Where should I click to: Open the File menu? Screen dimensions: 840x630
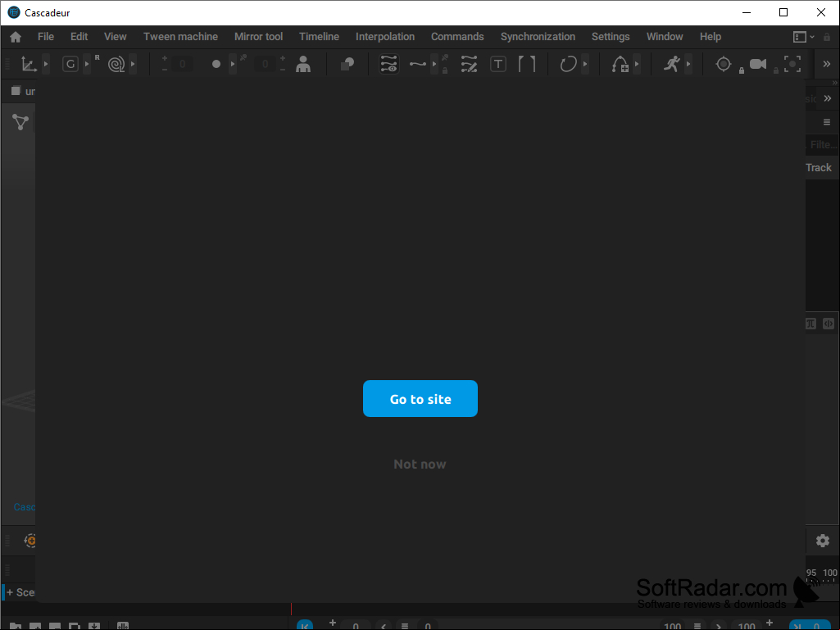[46, 37]
